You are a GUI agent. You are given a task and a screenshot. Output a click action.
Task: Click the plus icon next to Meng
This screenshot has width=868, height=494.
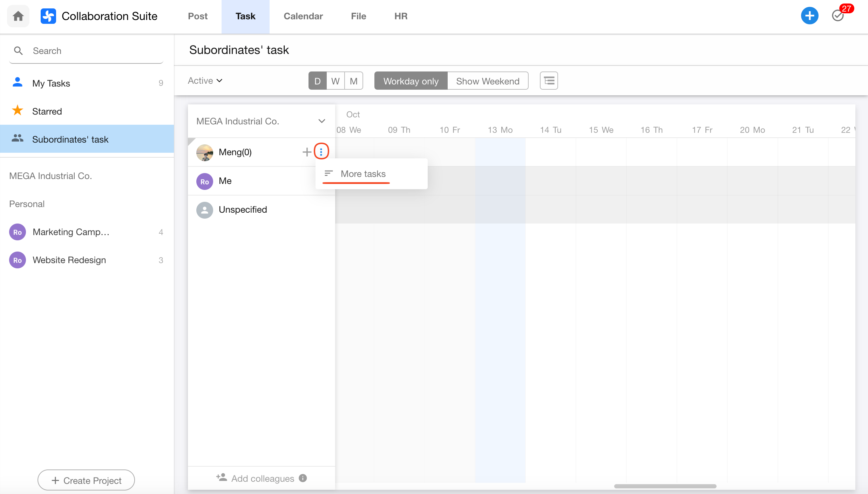(x=307, y=152)
